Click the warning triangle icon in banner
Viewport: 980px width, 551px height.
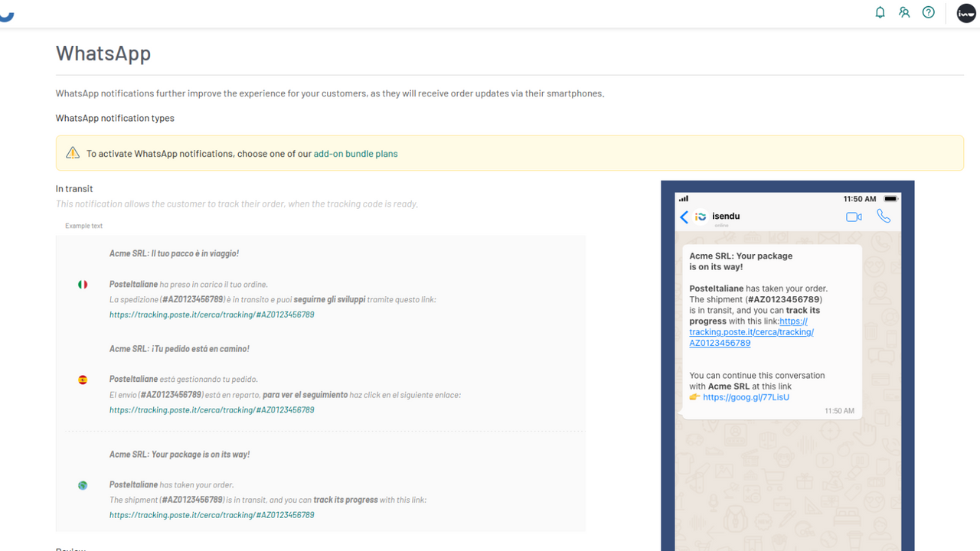click(x=73, y=153)
